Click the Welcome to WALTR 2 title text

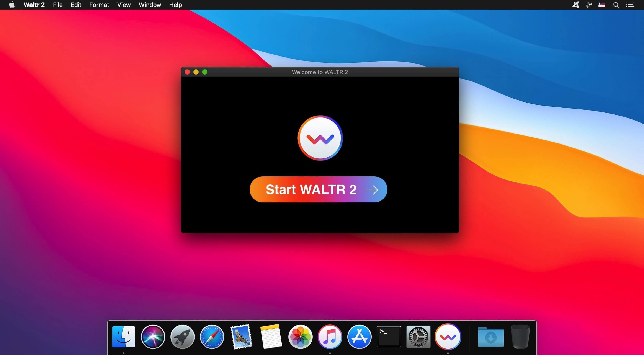coord(320,72)
